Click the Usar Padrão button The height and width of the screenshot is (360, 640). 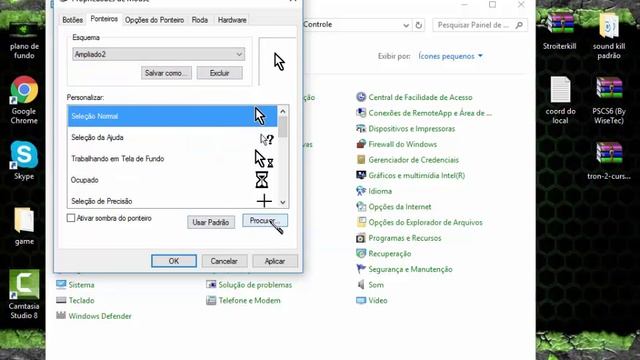[211, 222]
